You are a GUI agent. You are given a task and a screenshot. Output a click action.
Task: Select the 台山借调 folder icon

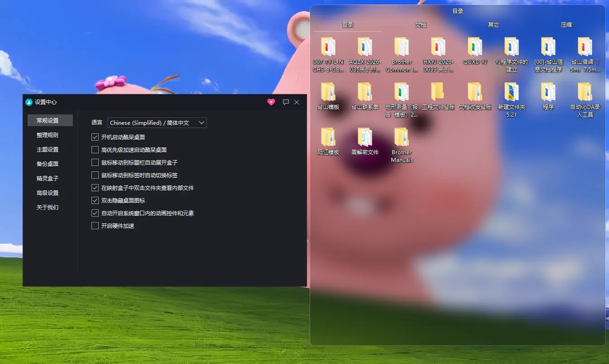tap(585, 47)
